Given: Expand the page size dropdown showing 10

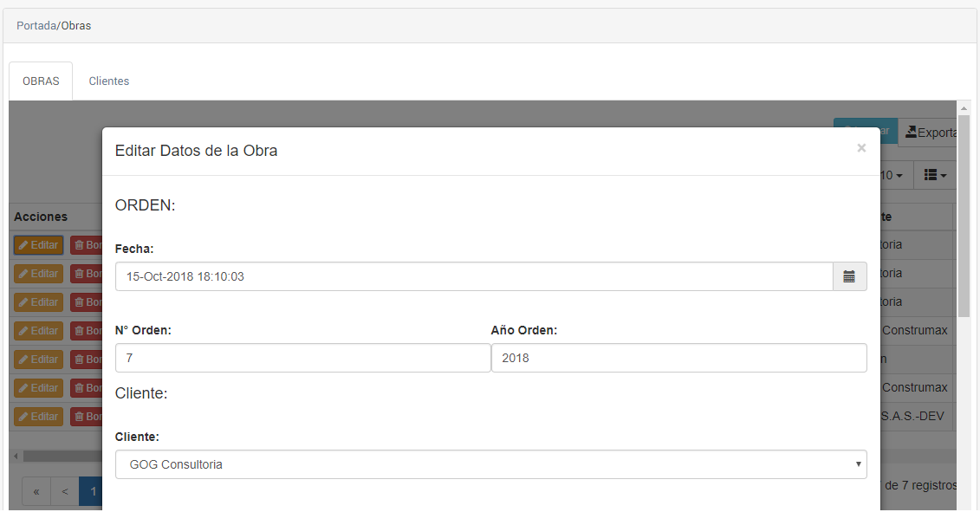Looking at the screenshot, I should (892, 175).
